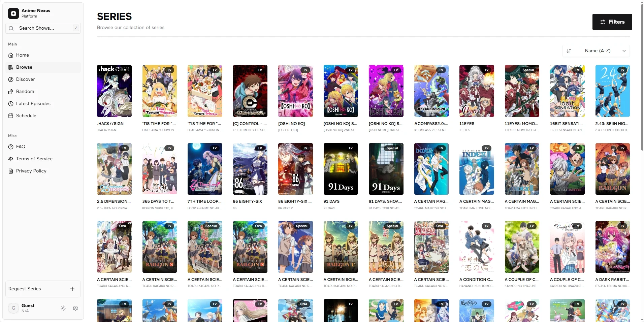Click the slash shortcut badge in search
644x322 pixels.
click(76, 28)
